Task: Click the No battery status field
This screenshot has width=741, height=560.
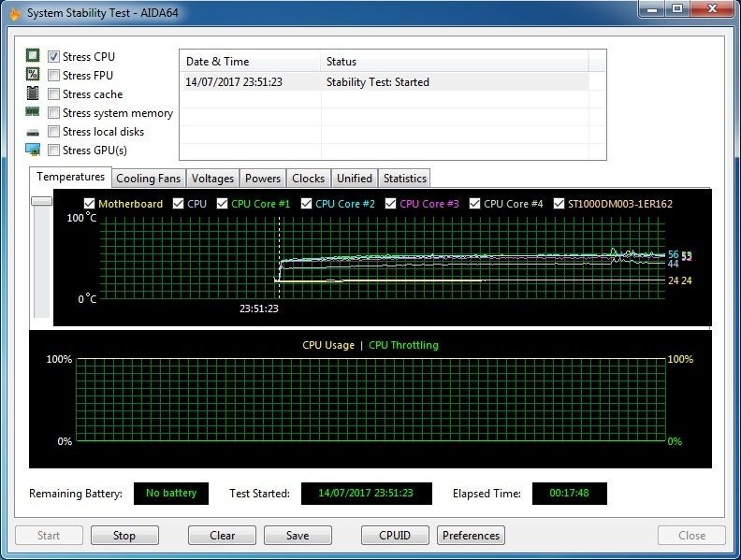Action: (x=171, y=494)
